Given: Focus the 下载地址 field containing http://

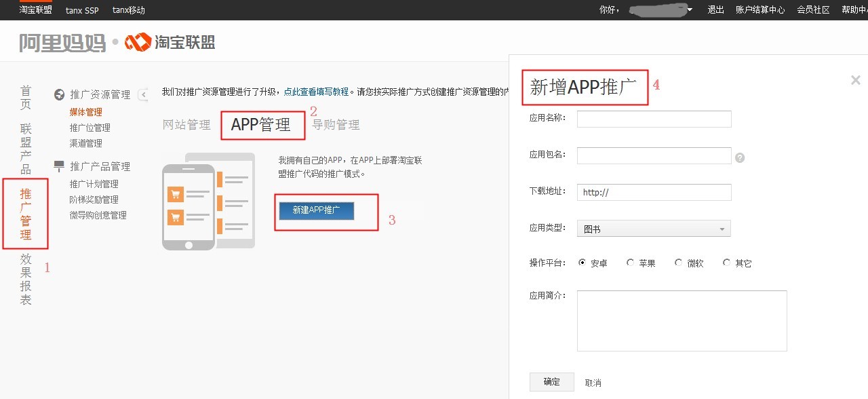Looking at the screenshot, I should (x=654, y=192).
